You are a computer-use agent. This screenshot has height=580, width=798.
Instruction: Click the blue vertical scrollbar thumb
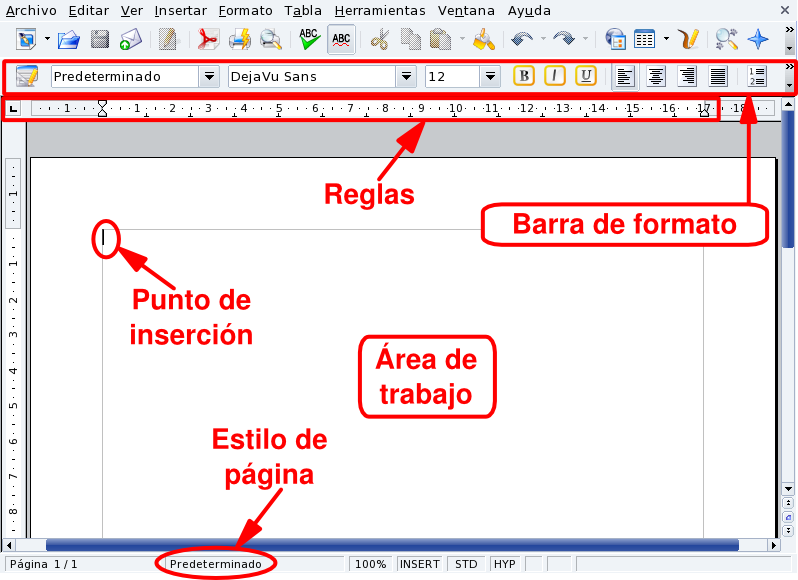788,178
